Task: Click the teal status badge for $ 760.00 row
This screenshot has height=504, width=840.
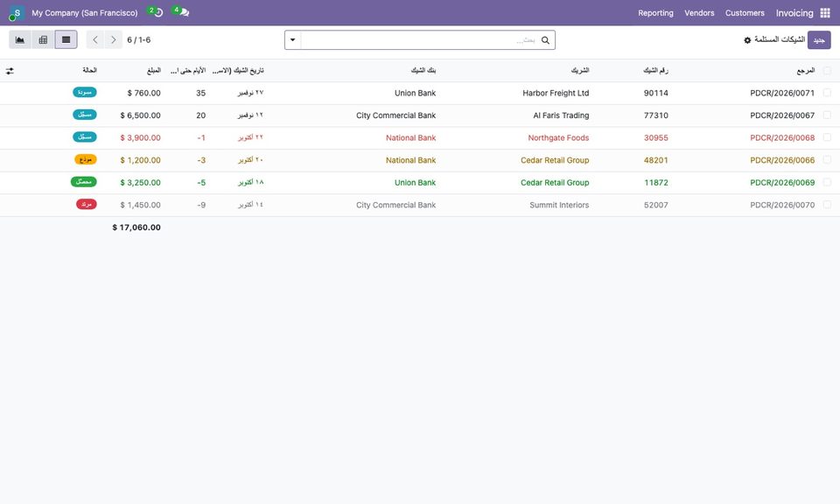Action: (x=85, y=92)
